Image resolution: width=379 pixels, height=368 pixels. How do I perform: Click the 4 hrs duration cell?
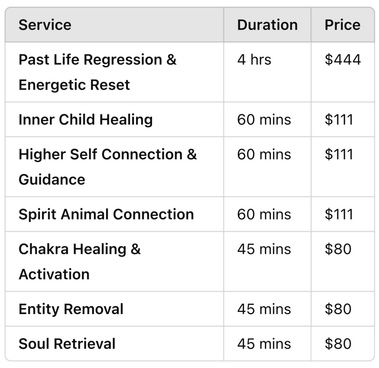click(x=254, y=60)
